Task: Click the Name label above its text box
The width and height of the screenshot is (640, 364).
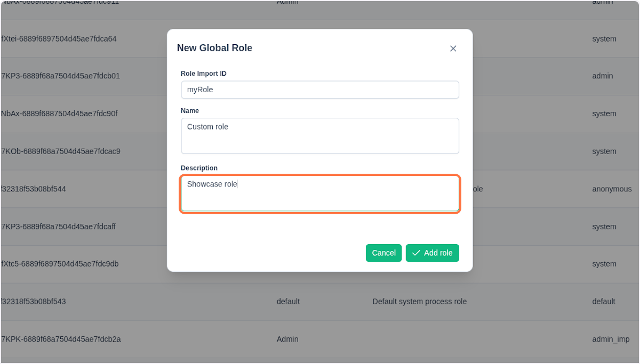Action: [x=190, y=110]
